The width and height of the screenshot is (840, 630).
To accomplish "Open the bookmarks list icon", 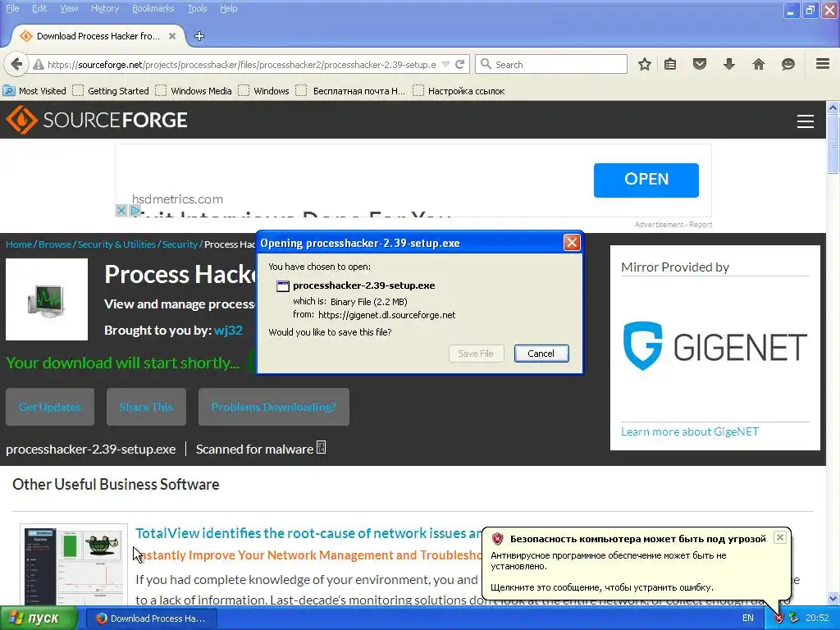I will (x=670, y=64).
